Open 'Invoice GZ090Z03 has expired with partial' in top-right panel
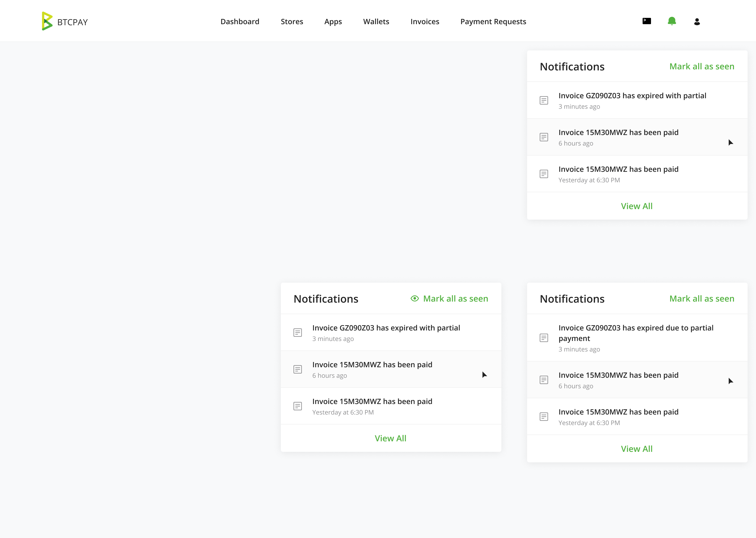This screenshot has width=756, height=538. point(637,100)
